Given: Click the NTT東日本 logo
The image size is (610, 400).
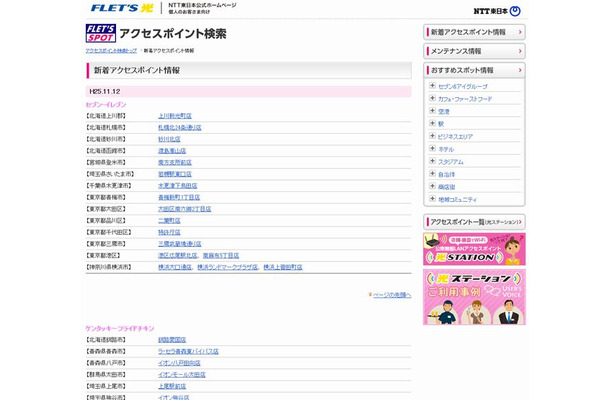Looking at the screenshot, I should coord(497,11).
